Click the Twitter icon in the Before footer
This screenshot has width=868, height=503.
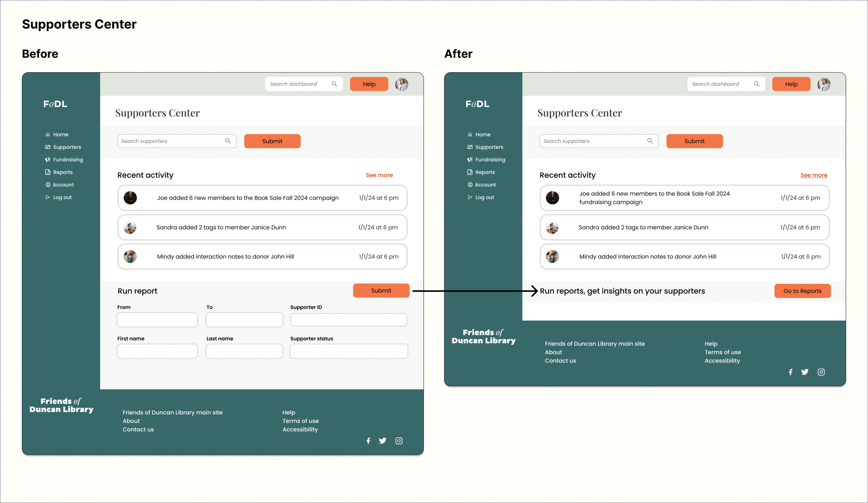382,441
